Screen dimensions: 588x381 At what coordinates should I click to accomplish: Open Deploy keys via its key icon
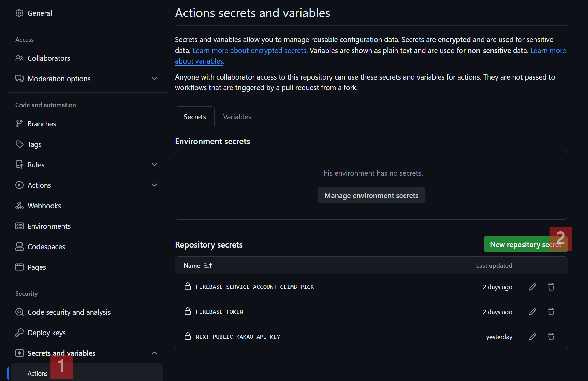click(x=19, y=333)
